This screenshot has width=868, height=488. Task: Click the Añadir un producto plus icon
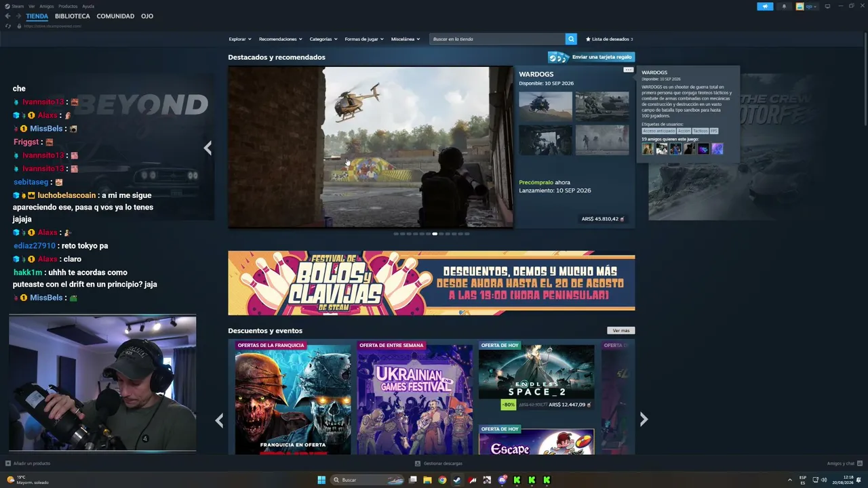8,464
